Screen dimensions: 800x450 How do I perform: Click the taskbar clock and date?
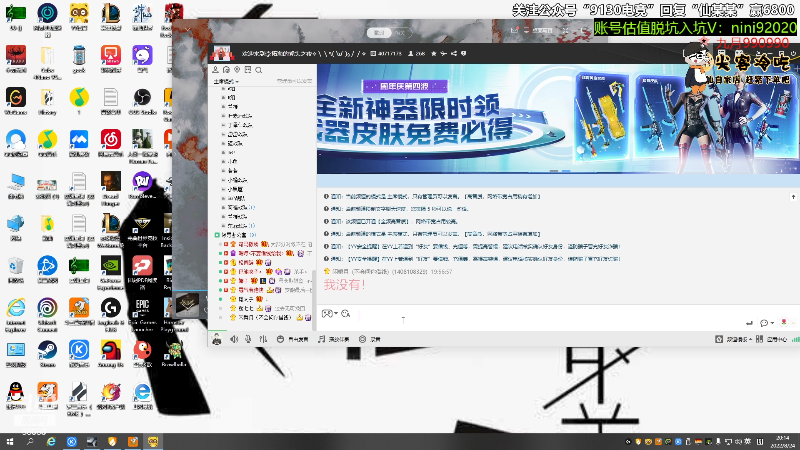pyautogui.click(x=782, y=442)
